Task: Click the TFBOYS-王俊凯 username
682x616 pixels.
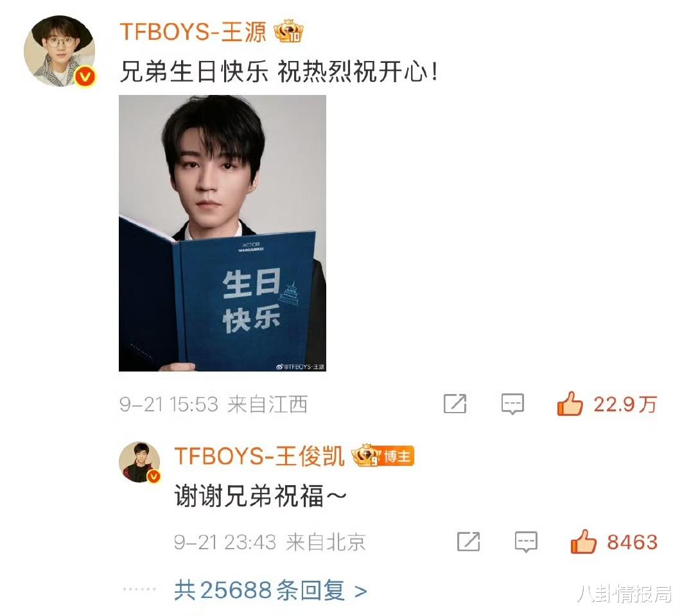Action: (x=259, y=456)
